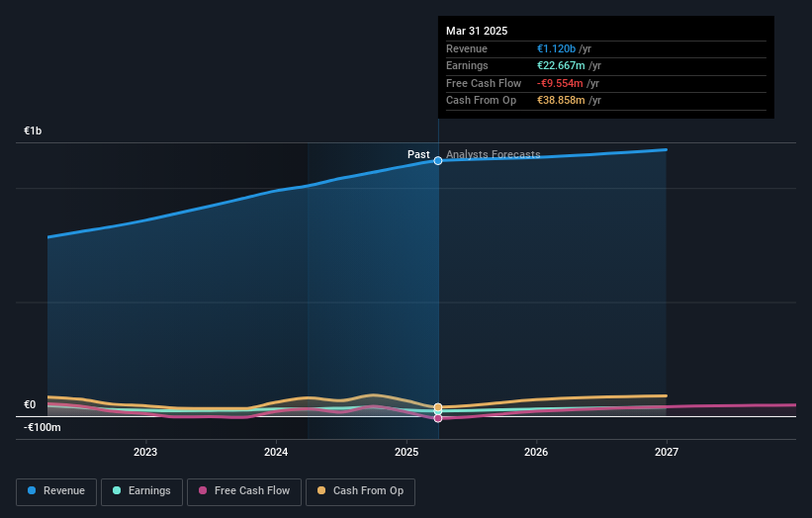Click the 'Free Cash Flow' label in tooltip
Viewport: 812px width, 518px height.
point(484,83)
